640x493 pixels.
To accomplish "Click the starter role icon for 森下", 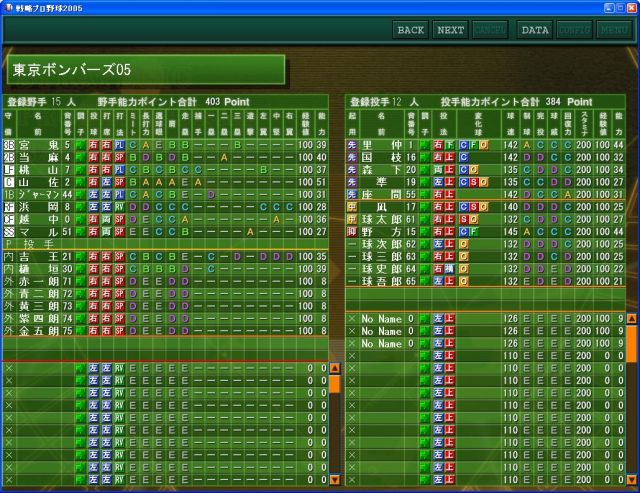I will [352, 170].
